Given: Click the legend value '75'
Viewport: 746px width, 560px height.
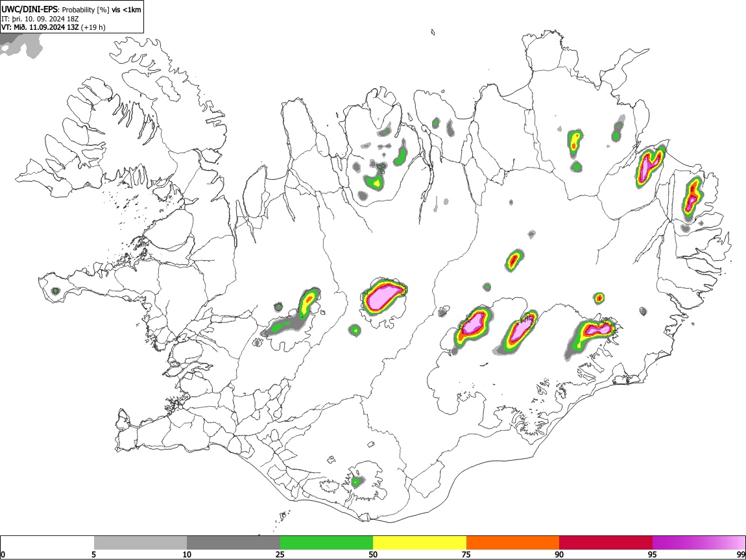Looking at the screenshot, I should (x=466, y=554).
